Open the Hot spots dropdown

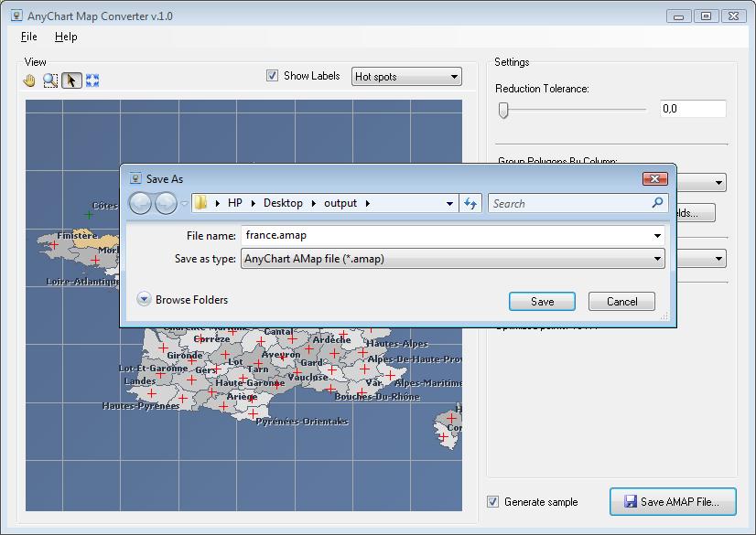pyautogui.click(x=406, y=77)
